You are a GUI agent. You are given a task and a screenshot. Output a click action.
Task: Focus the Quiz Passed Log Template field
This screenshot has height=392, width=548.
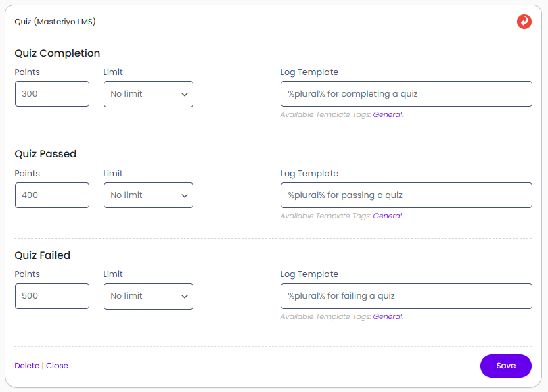coord(406,195)
